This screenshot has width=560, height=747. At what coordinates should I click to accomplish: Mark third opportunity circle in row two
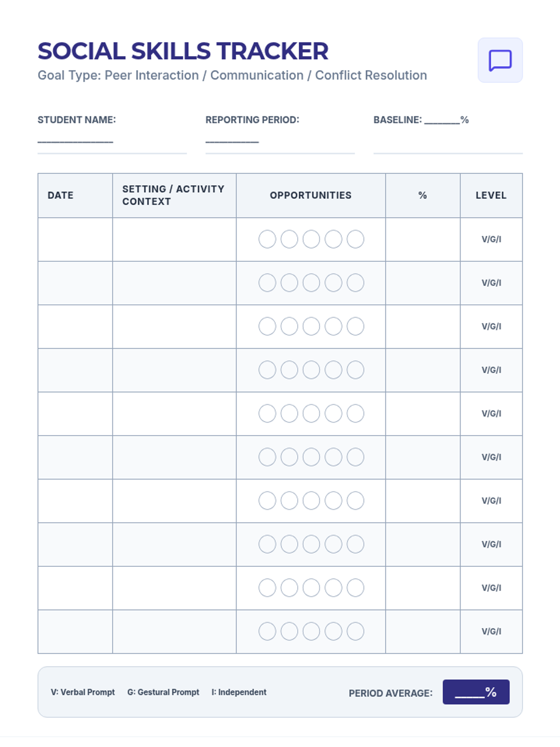tap(311, 282)
